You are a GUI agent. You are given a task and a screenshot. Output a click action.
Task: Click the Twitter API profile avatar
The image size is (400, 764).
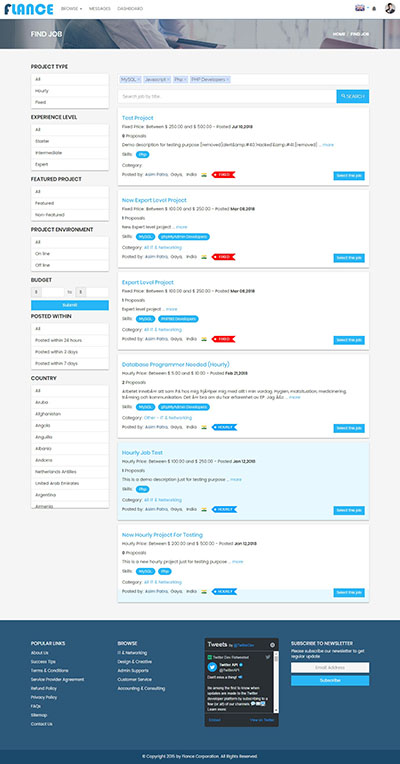pos(212,667)
